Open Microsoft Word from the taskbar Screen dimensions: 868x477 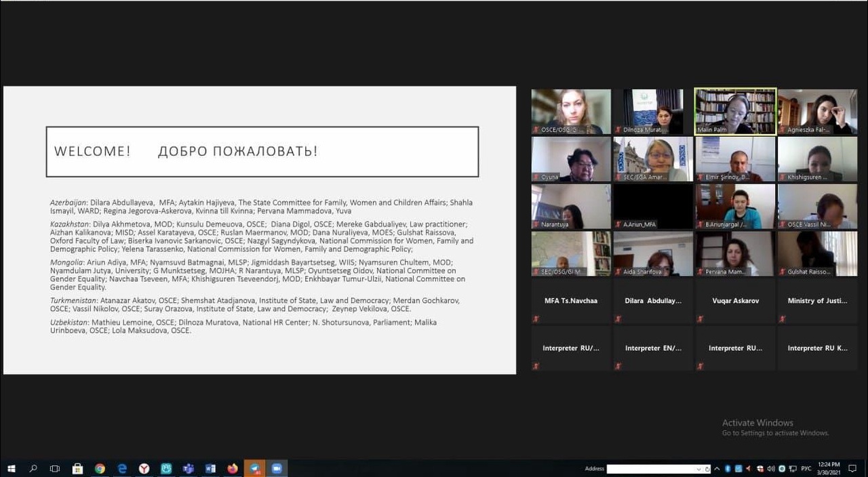tap(210, 468)
